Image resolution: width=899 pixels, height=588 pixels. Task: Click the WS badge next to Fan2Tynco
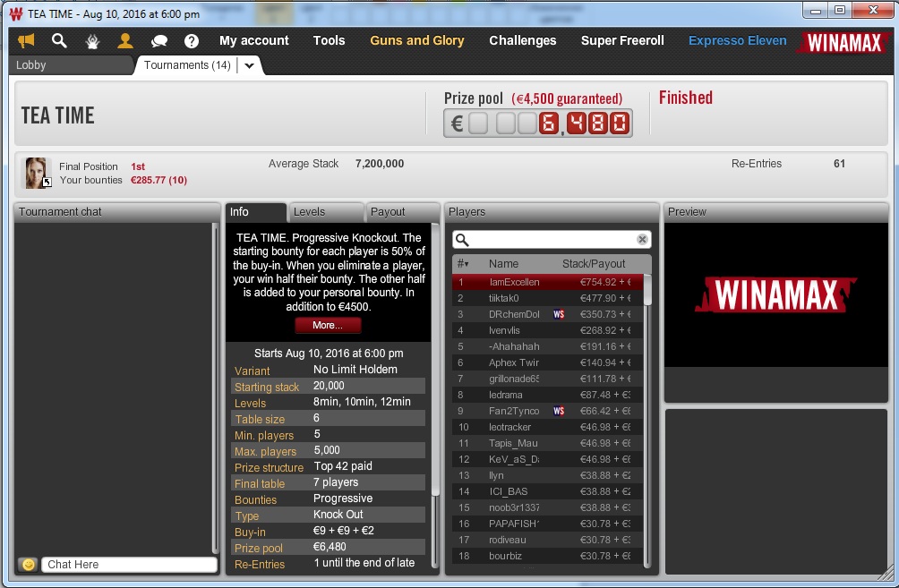[559, 411]
